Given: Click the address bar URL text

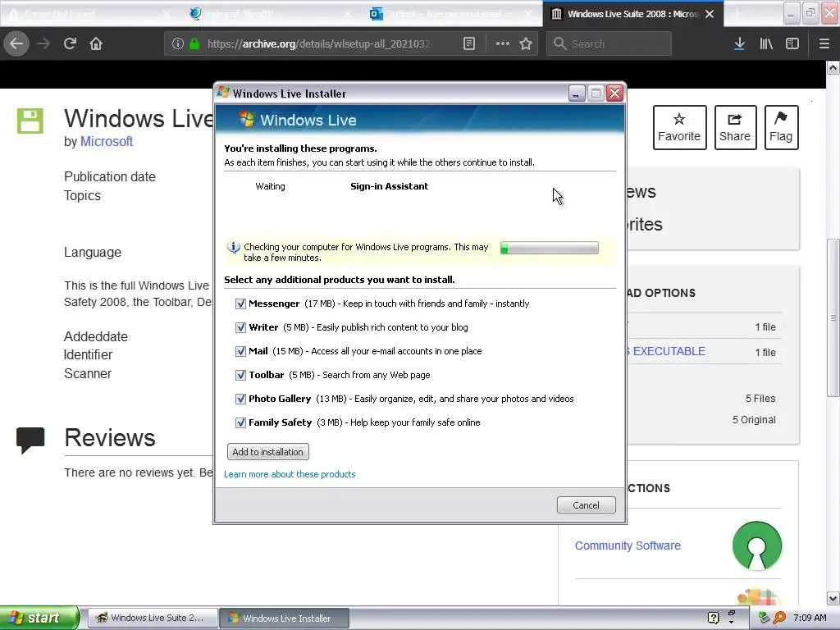Looking at the screenshot, I should 319,43.
